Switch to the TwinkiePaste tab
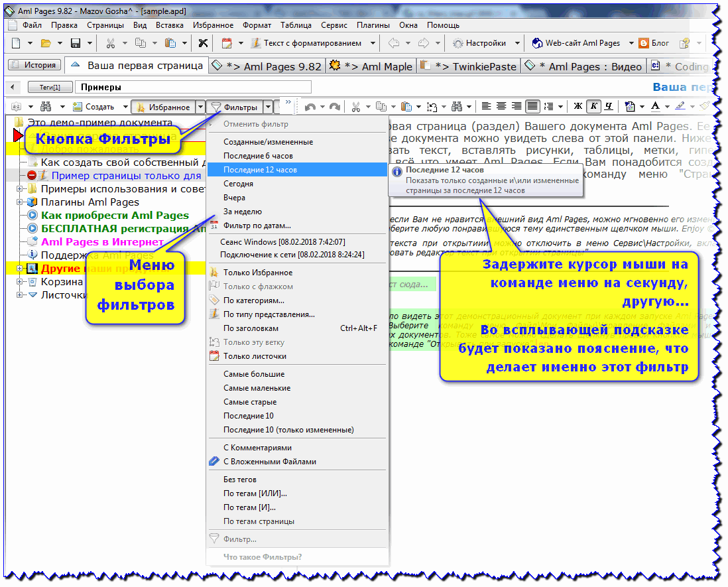728x587 pixels. coord(468,66)
